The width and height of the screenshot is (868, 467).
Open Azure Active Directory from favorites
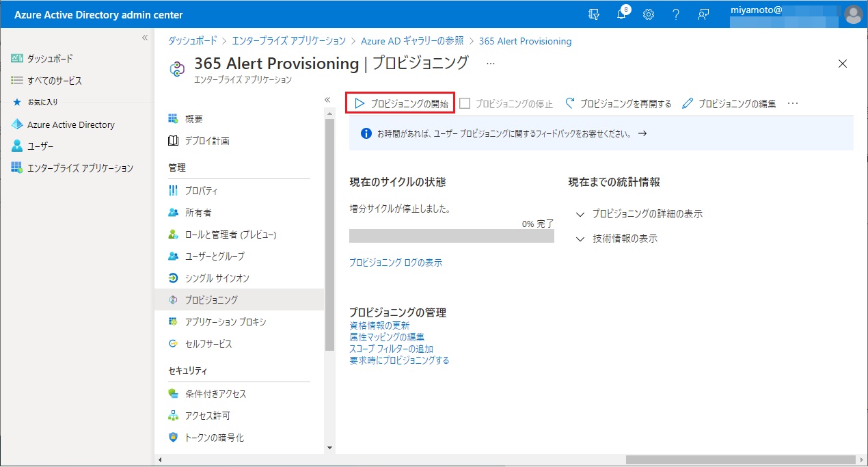pyautogui.click(x=70, y=124)
